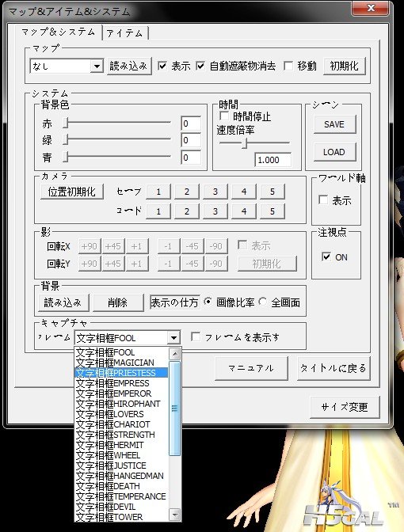Click the background 削除 button
The image size is (404, 532).
[118, 302]
